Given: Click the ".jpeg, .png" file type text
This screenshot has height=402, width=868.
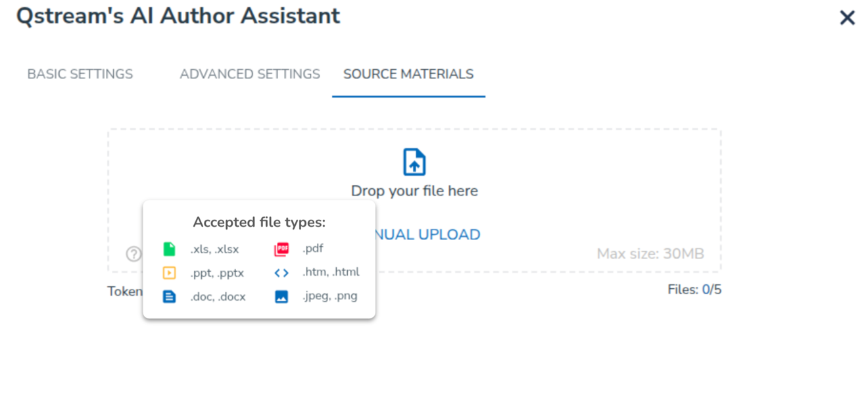Looking at the screenshot, I should [330, 296].
